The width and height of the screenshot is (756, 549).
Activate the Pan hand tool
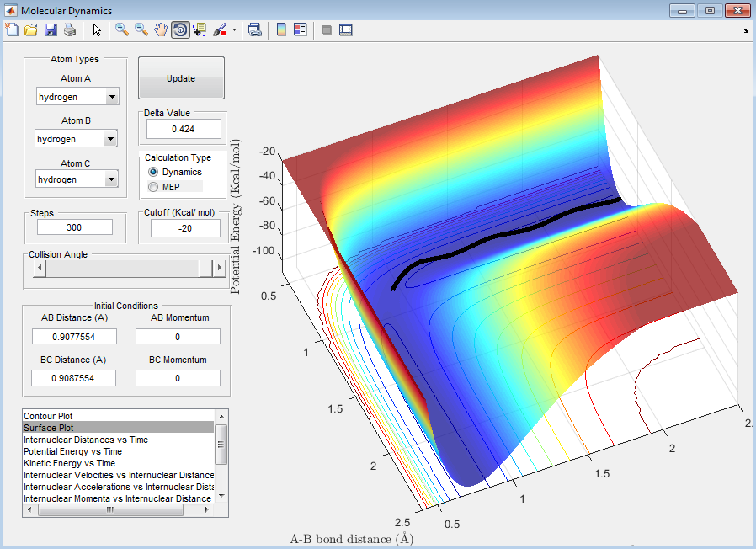click(x=161, y=29)
